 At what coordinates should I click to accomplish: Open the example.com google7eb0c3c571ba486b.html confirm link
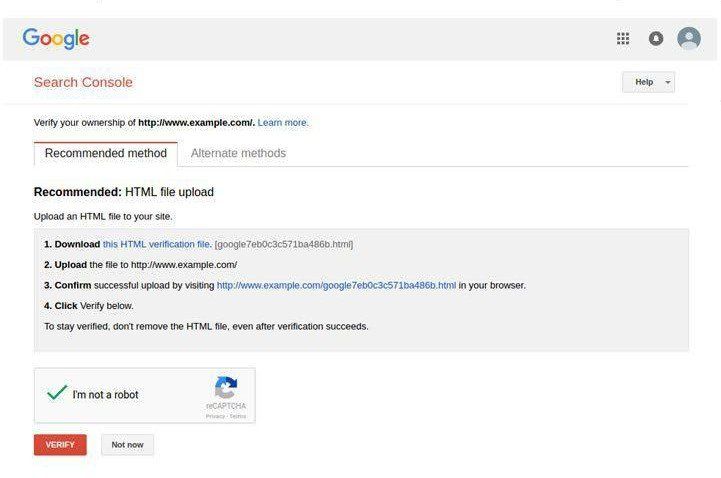tap(336, 285)
